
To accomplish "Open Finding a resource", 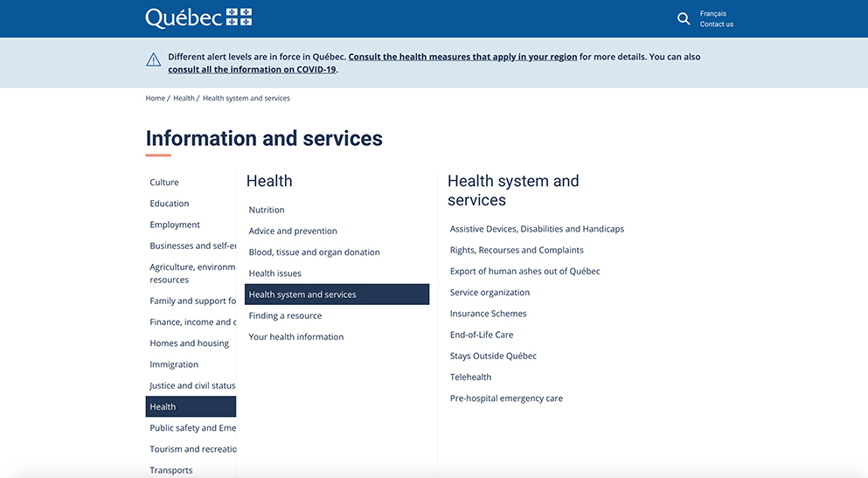I will point(285,315).
